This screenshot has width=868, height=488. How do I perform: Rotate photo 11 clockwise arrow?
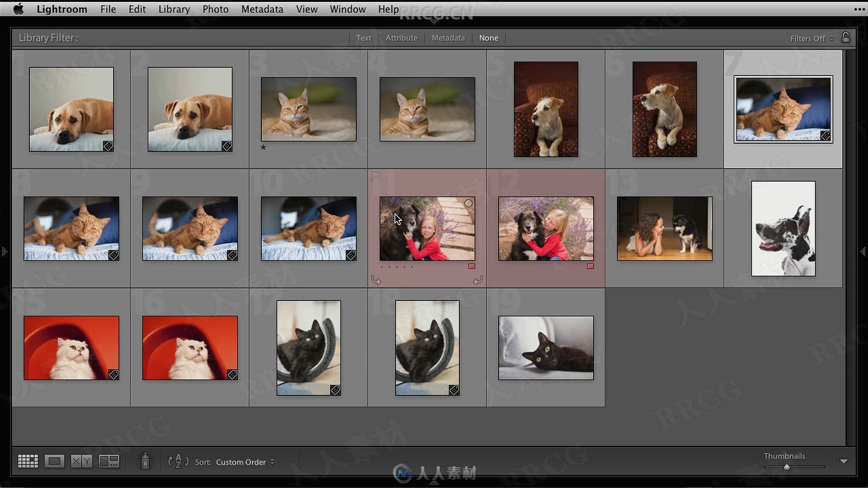click(x=478, y=281)
